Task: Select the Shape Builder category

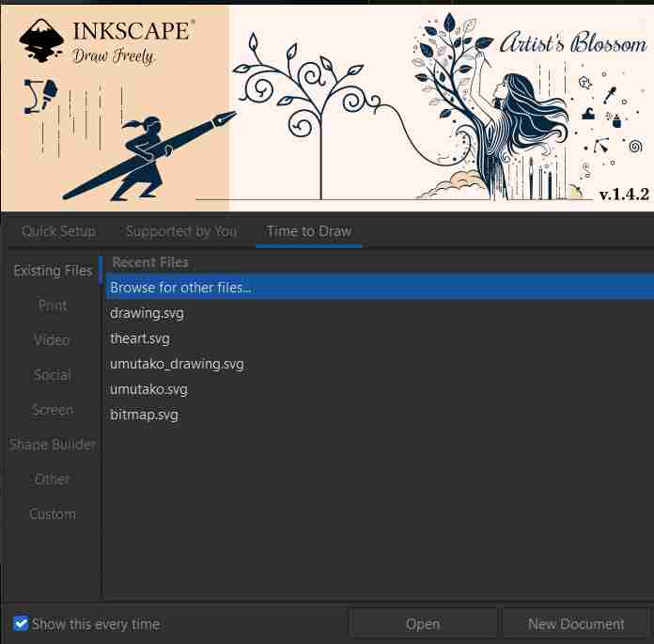Action: [x=53, y=445]
